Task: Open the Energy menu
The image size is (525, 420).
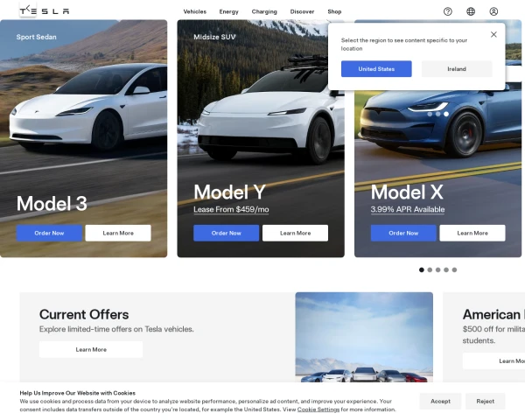Action: [x=228, y=11]
